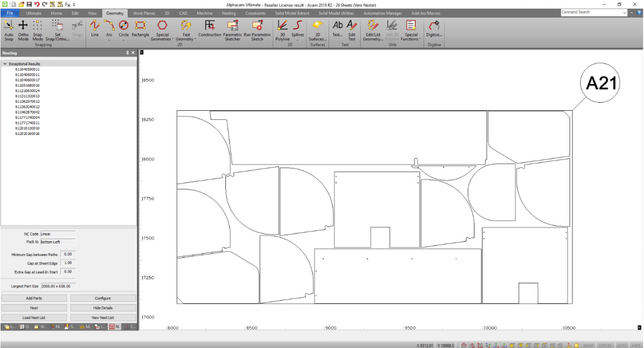Image resolution: width=644 pixels, height=348 pixels.
Task: Click the New Nest List button
Action: [103, 318]
